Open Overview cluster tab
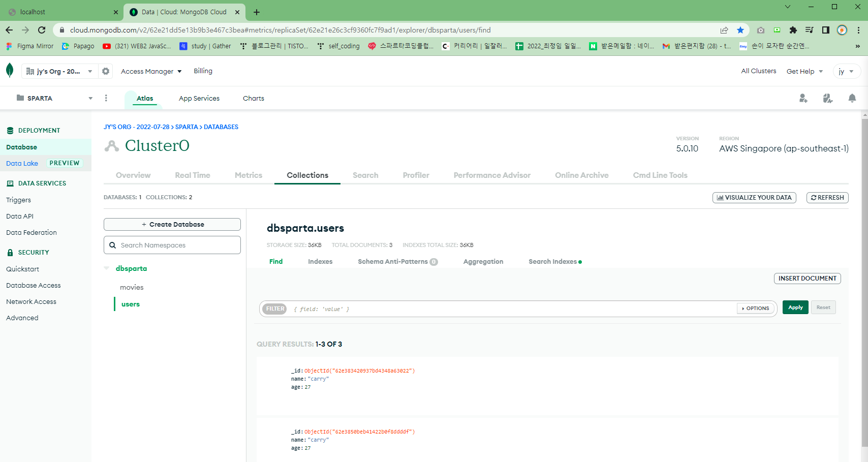Screen dimensions: 868x462 coord(133,175)
